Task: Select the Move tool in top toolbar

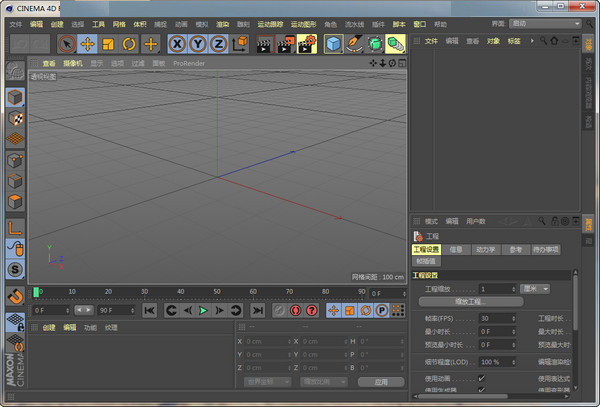Action: (x=87, y=44)
